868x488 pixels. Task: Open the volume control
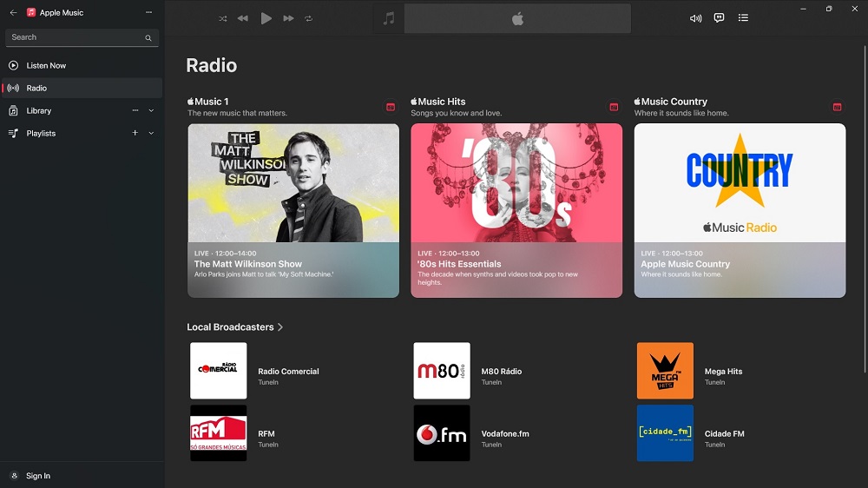pos(695,18)
